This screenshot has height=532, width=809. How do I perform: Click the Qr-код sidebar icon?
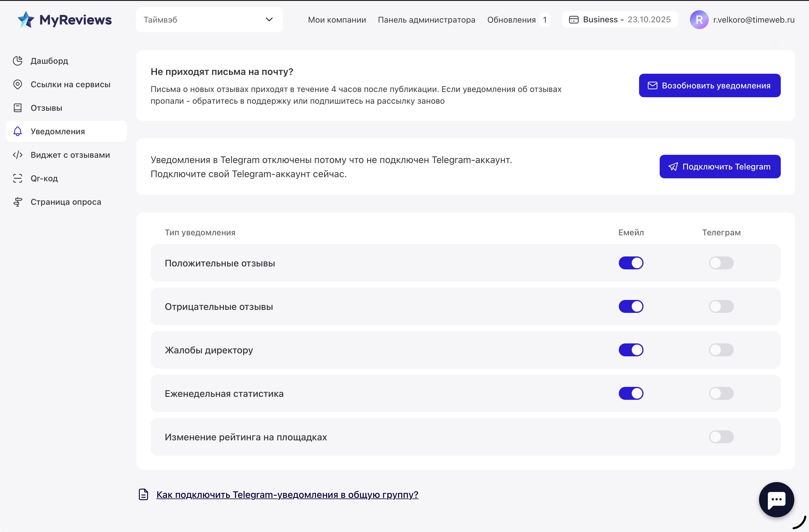pos(18,178)
